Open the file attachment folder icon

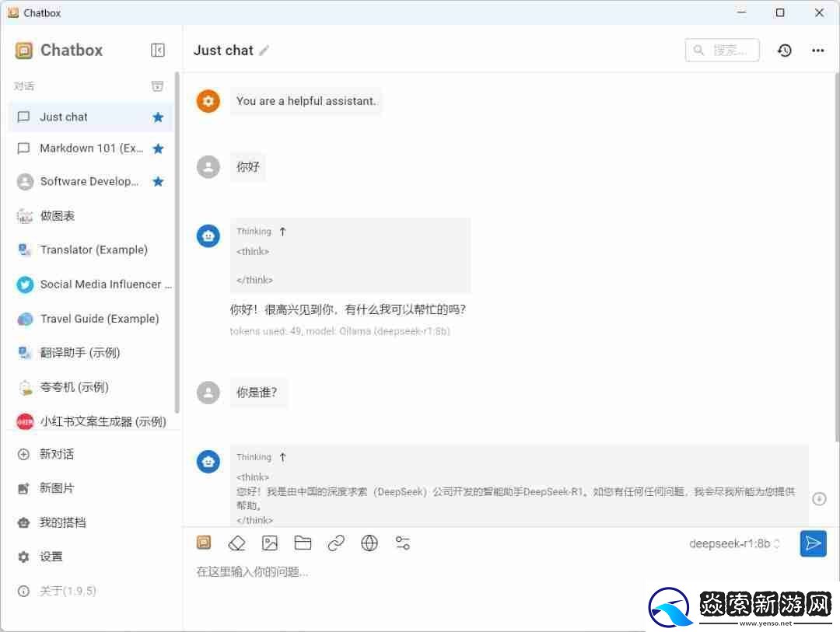[303, 543]
